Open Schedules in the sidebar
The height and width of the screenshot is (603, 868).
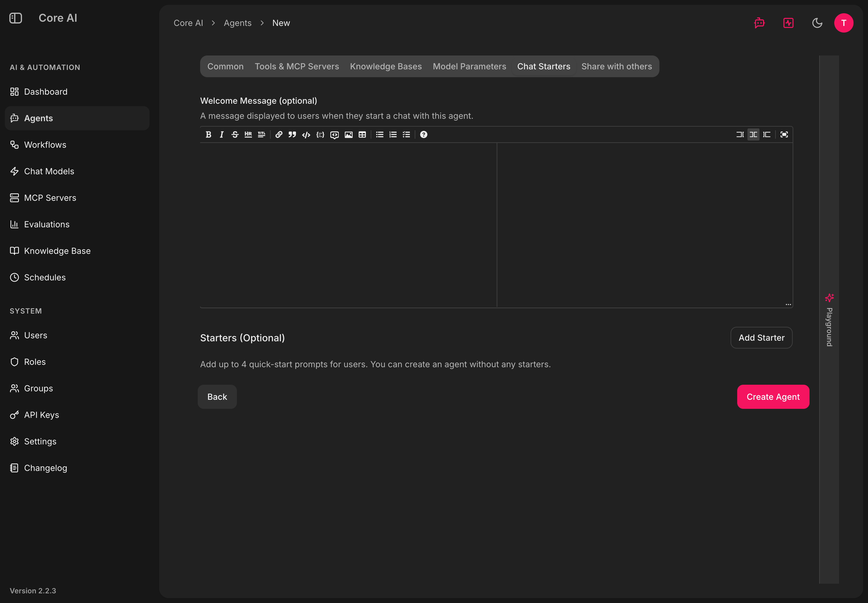[77, 277]
